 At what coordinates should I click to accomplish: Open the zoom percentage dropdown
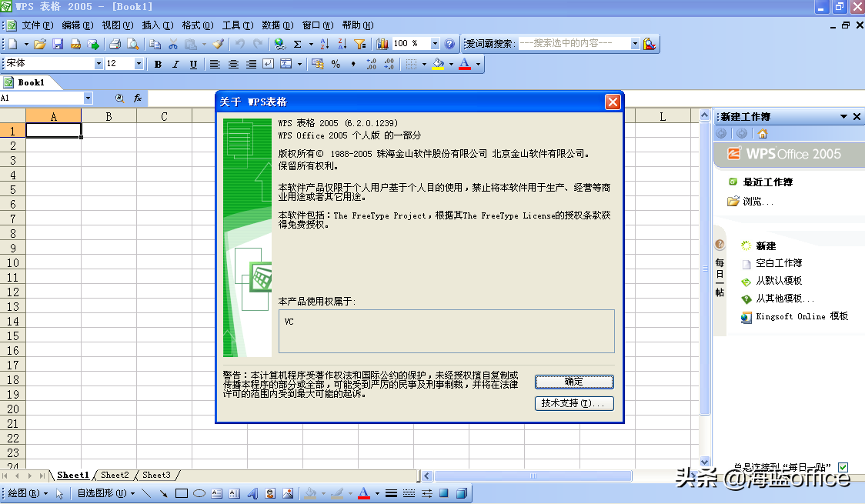pyautogui.click(x=435, y=44)
